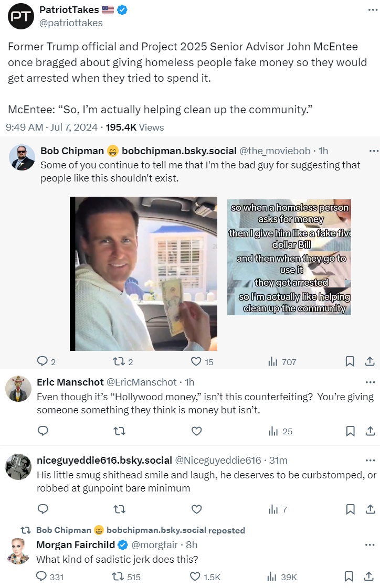
Task: Open the @patriottakes profile handle
Action: coord(71,23)
